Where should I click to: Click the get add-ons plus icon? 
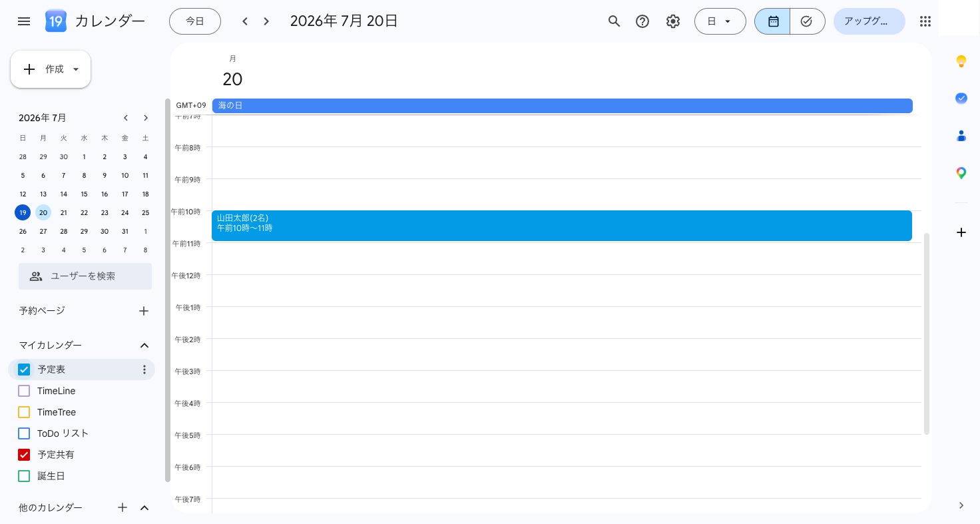coord(961,232)
